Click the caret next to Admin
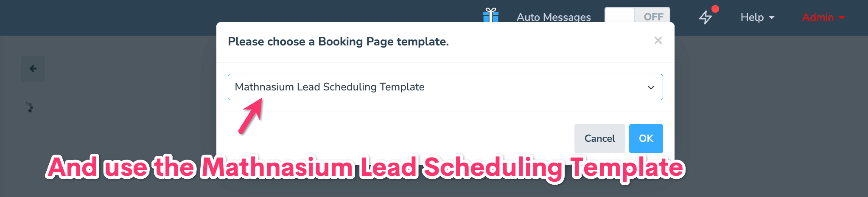 tap(842, 17)
